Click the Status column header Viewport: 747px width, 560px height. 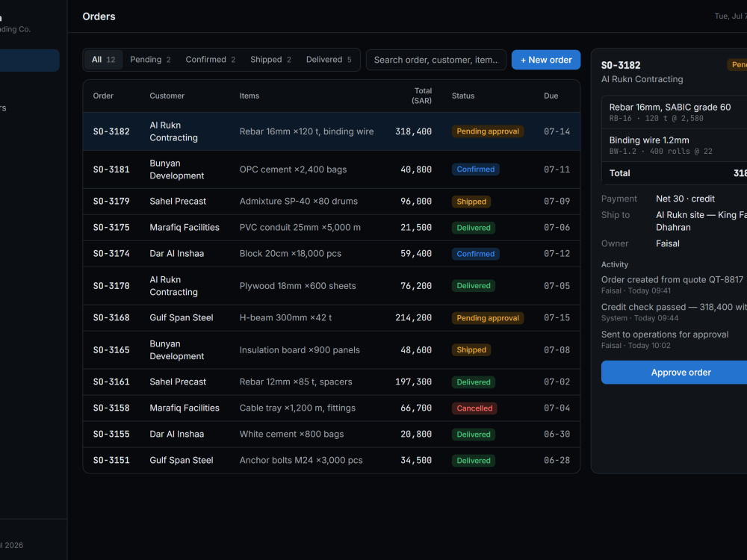pyautogui.click(x=463, y=96)
